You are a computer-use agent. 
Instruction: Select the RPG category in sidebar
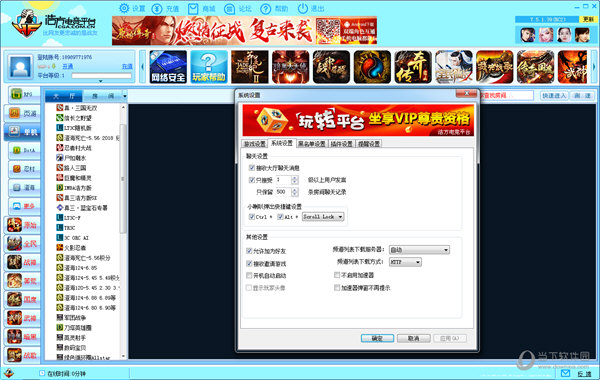[x=24, y=94]
